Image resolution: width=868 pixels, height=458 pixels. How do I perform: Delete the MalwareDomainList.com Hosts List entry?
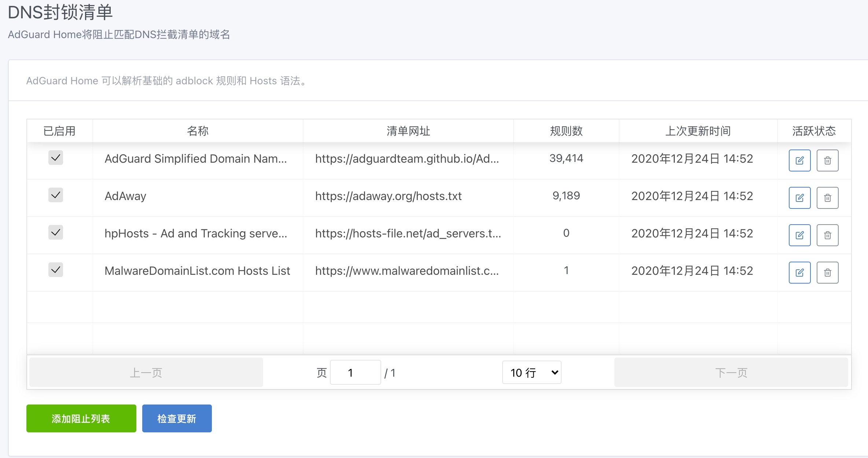827,273
